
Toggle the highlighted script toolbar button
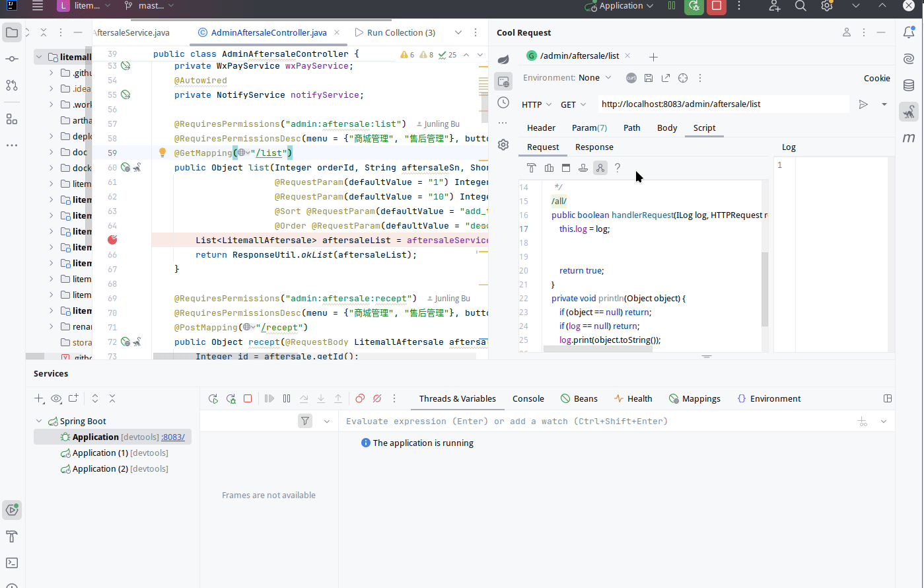600,168
